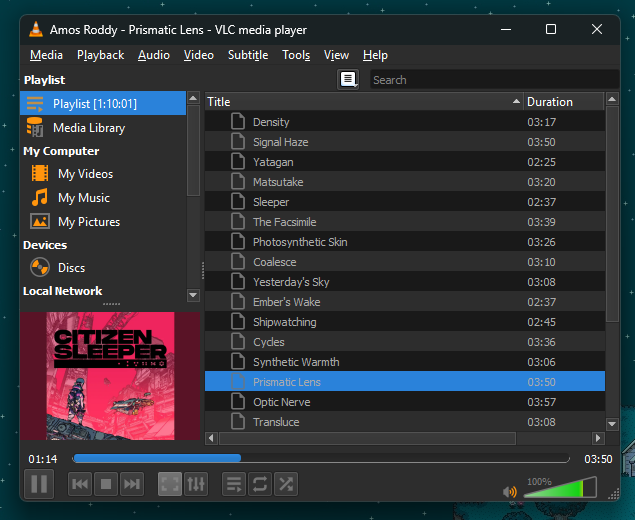This screenshot has width=635, height=520.
Task: Select the track Yatagan
Action: click(405, 162)
